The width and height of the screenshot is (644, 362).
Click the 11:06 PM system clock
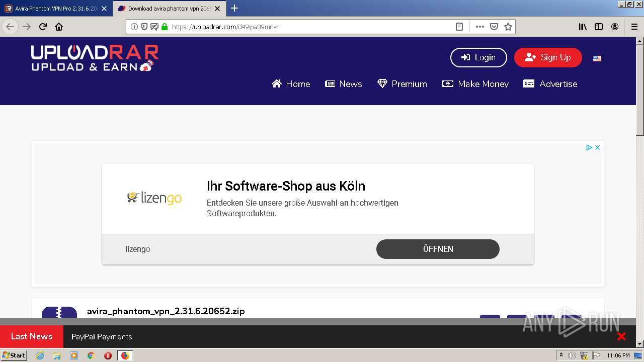point(618,355)
